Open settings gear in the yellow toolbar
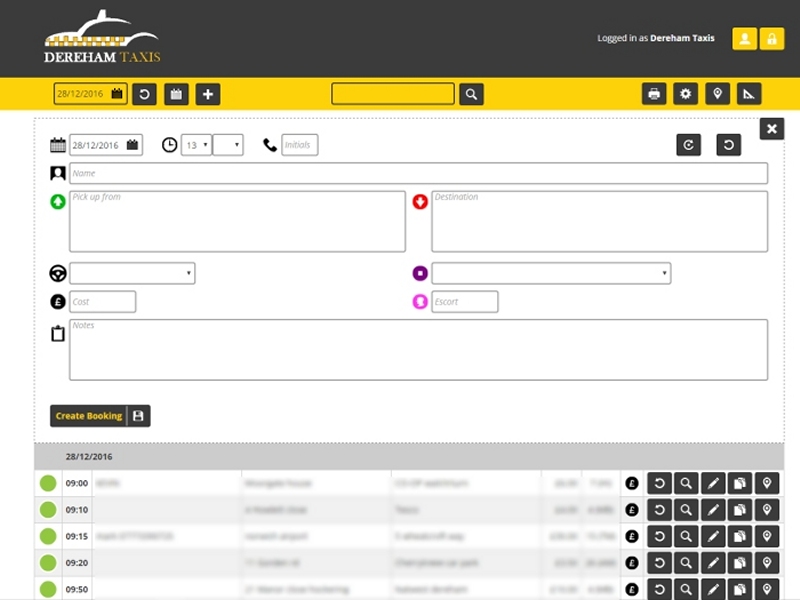This screenshot has height=600, width=800. [x=685, y=94]
